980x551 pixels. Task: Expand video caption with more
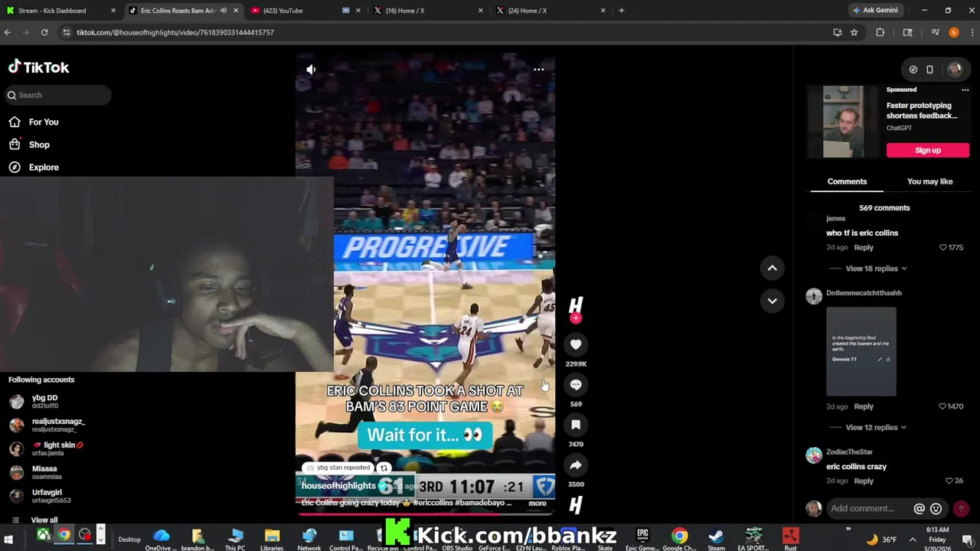pyautogui.click(x=537, y=504)
